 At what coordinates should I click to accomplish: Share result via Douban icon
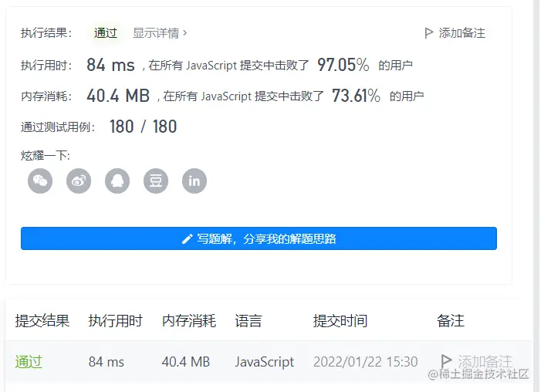pos(156,181)
